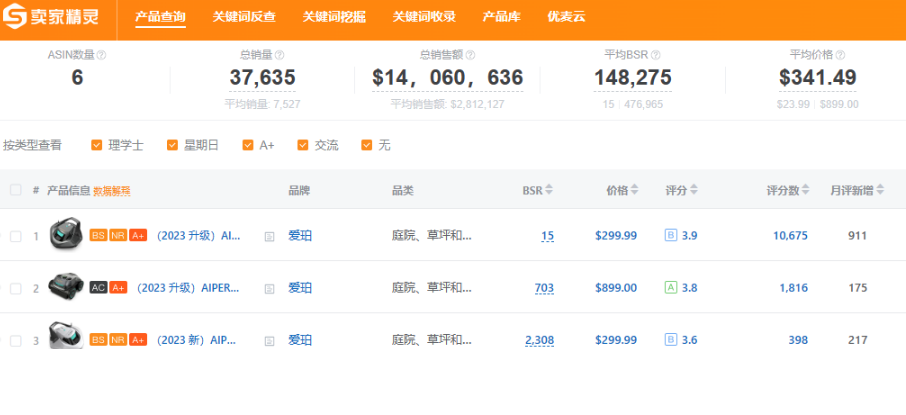The image size is (906, 415).
Task: Click the 卖家精灵 logo icon
Action: click(18, 17)
